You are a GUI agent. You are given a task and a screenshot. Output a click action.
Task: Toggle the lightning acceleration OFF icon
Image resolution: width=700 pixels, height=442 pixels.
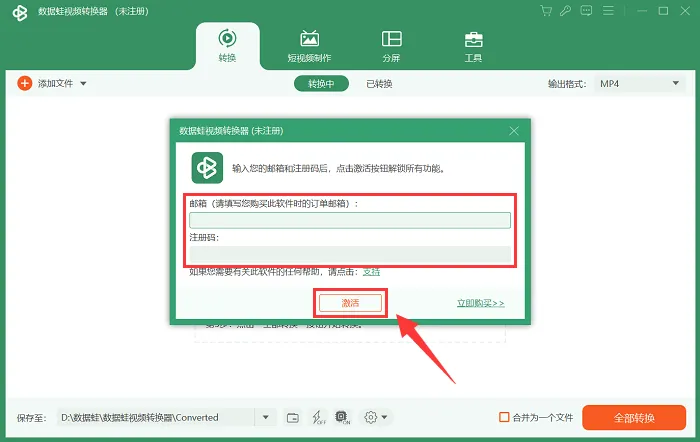click(318, 417)
